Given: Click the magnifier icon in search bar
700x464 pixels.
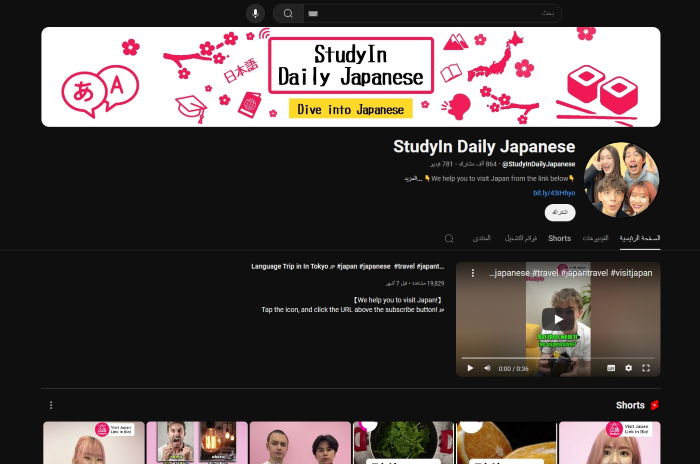Looking at the screenshot, I should pos(288,13).
